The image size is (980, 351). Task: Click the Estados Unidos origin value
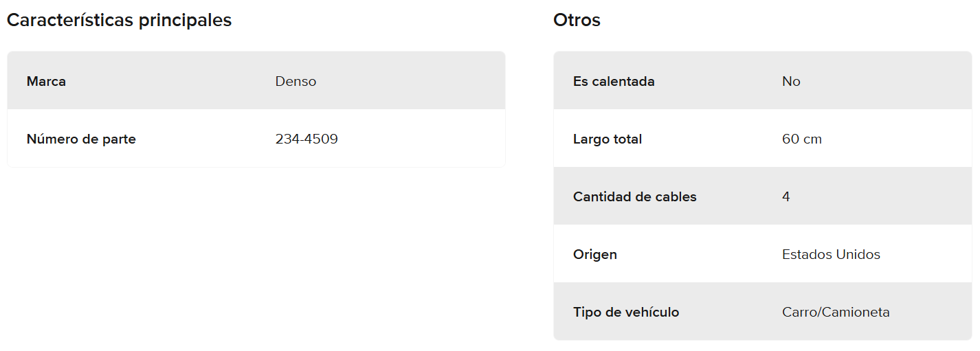pyautogui.click(x=831, y=255)
